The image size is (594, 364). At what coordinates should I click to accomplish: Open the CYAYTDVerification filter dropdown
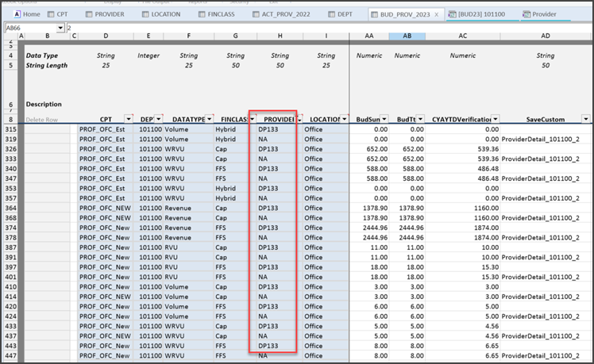(x=495, y=119)
